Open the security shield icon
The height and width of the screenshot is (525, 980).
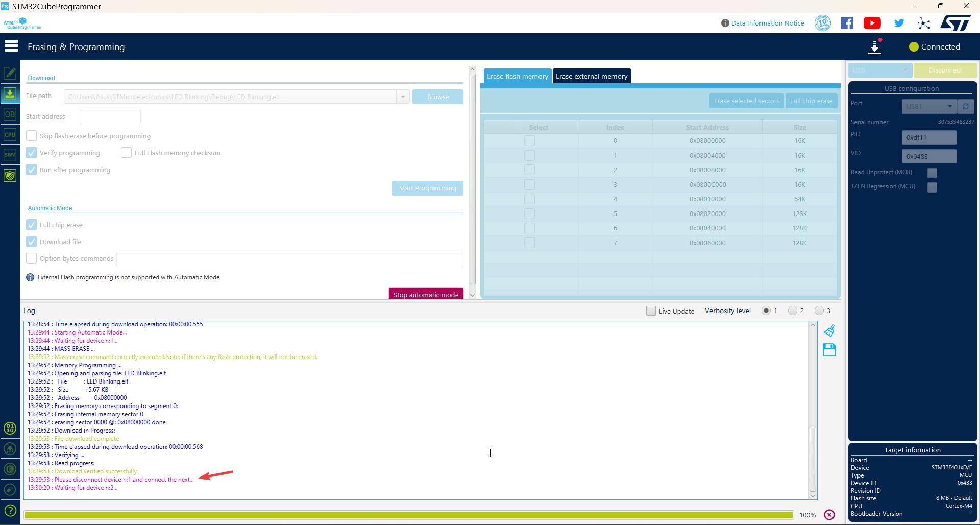[x=10, y=175]
